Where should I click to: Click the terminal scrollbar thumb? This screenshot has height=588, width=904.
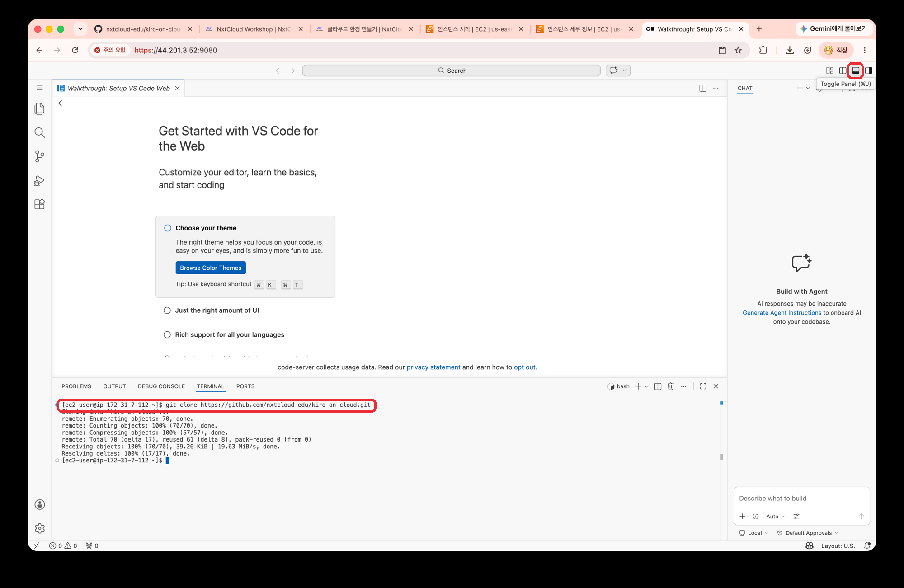coord(721,457)
